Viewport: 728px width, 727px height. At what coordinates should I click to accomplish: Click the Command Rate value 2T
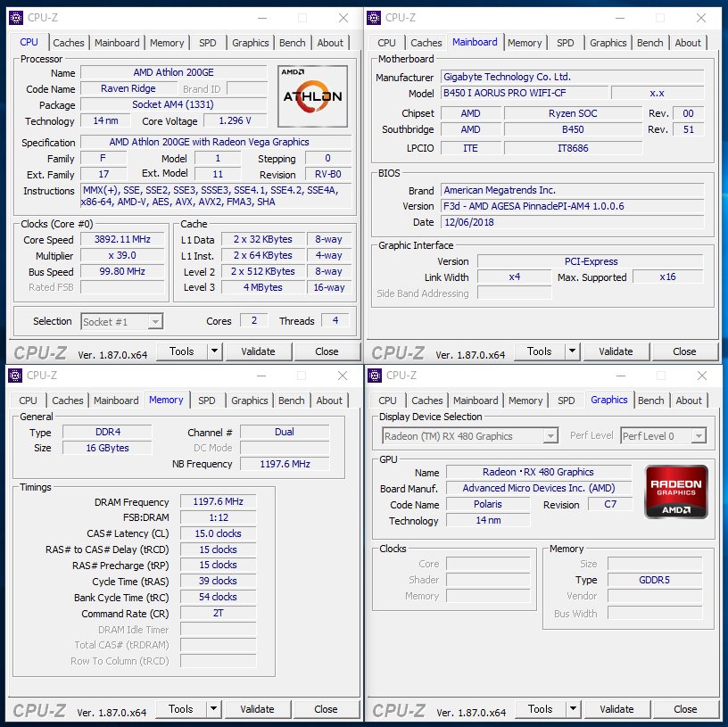(x=219, y=613)
